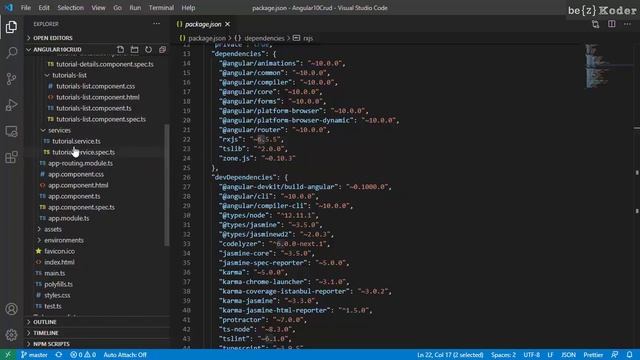Image resolution: width=640 pixels, height=360 pixels.
Task: Split the editor to the right
Action: point(611,24)
